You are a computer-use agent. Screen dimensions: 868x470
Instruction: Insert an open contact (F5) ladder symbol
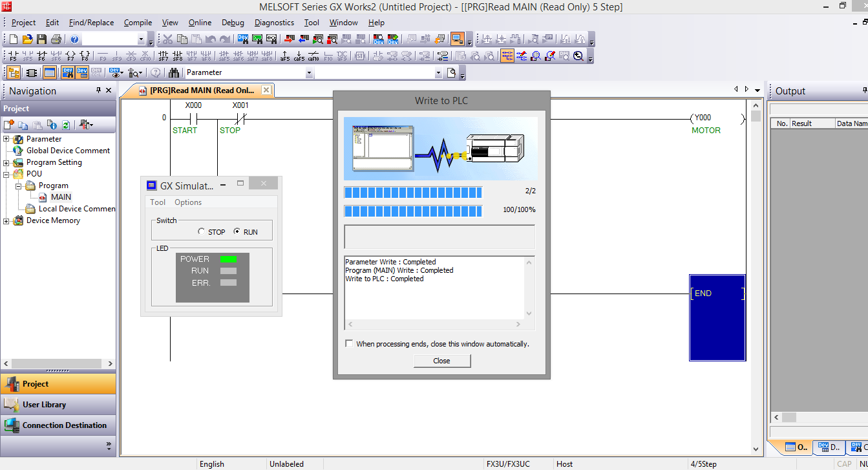[x=13, y=56]
